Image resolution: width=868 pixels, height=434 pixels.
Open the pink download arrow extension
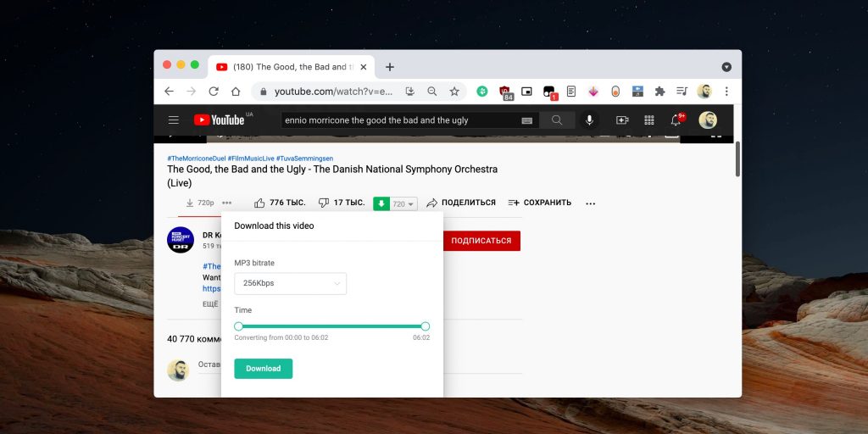(x=593, y=92)
